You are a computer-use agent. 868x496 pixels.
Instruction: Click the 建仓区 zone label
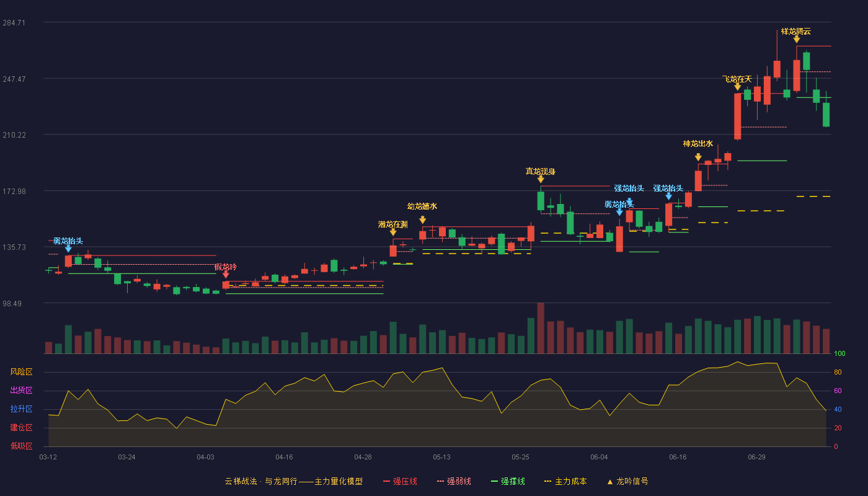pos(21,428)
